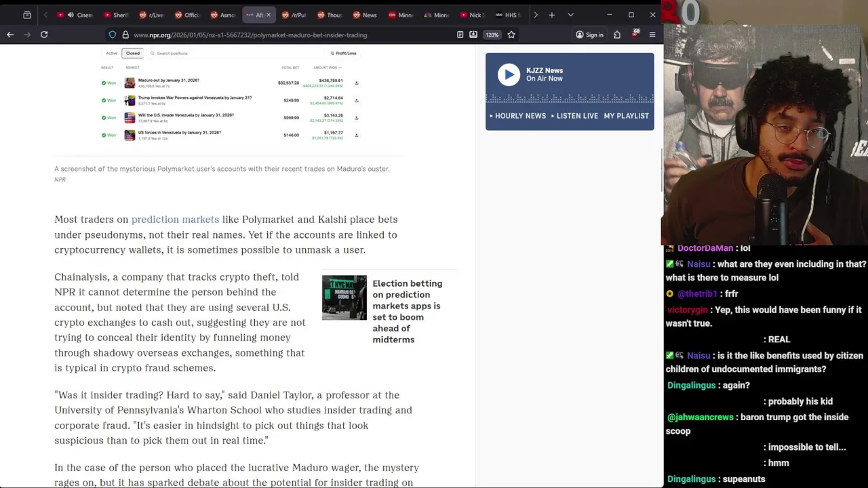Viewport: 868px width, 488px height.
Task: Open MY PLAYLIST in player
Action: point(627,116)
